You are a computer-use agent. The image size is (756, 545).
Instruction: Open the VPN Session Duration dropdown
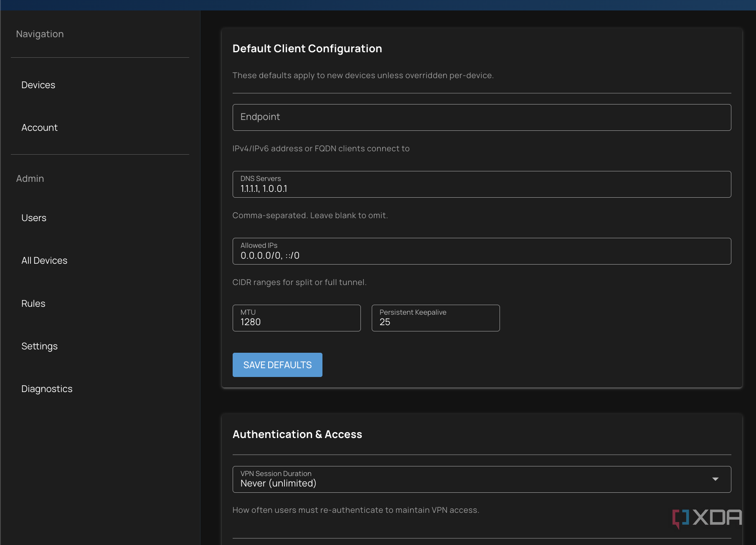tap(482, 479)
